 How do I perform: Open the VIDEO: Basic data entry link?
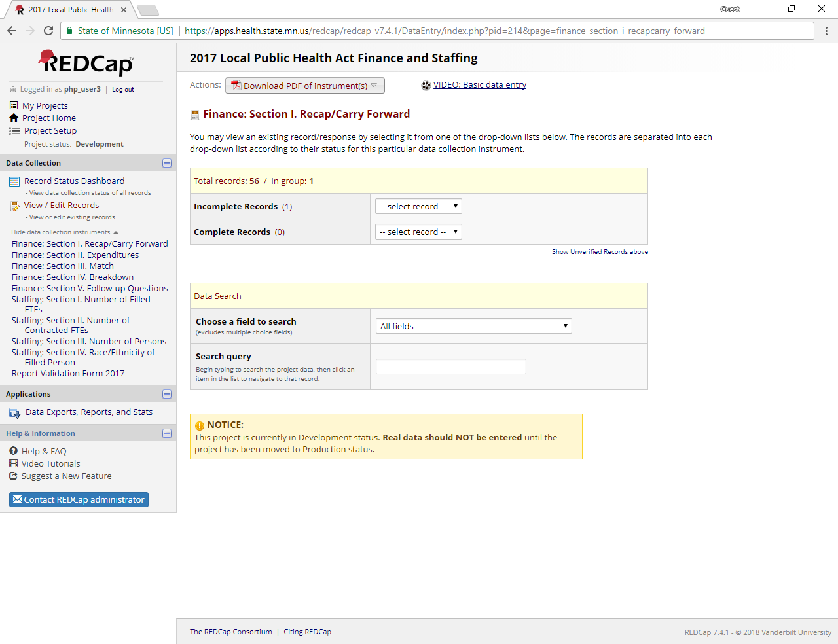click(480, 84)
